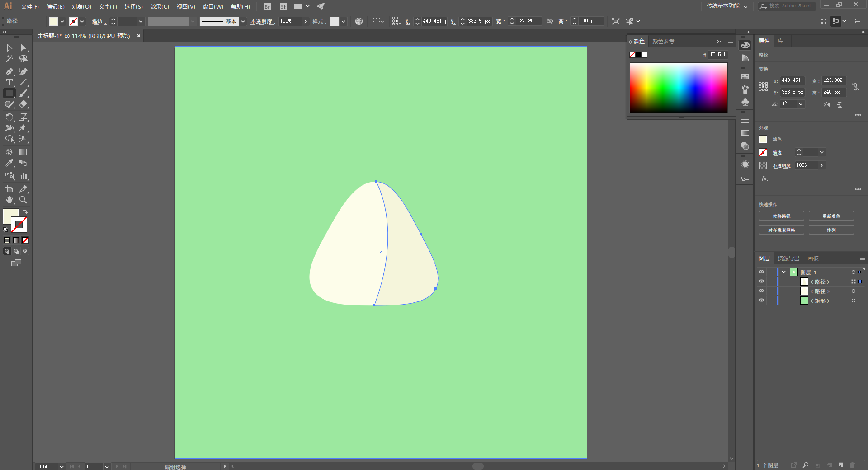Open rotation angle dropdown in Transform
The width and height of the screenshot is (868, 470).
coord(801,104)
